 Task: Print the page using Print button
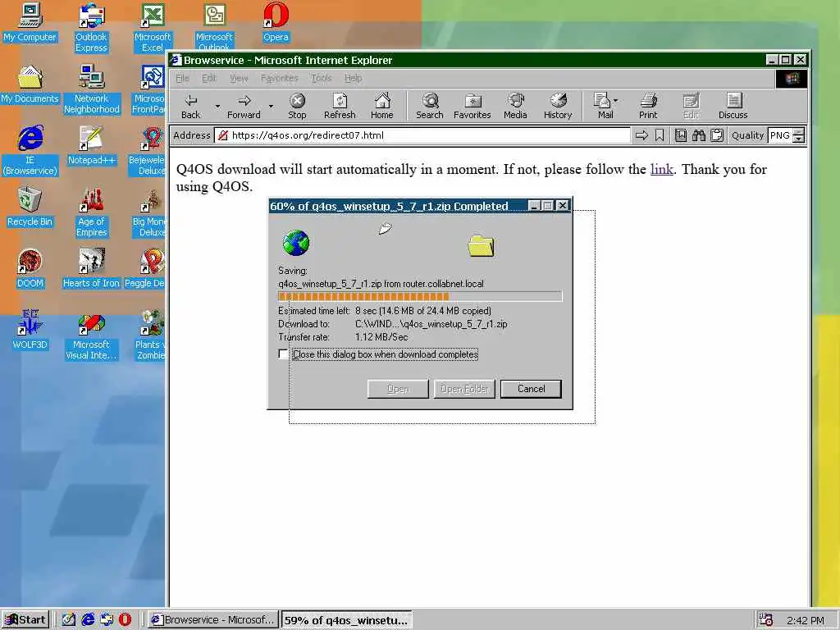tap(648, 106)
